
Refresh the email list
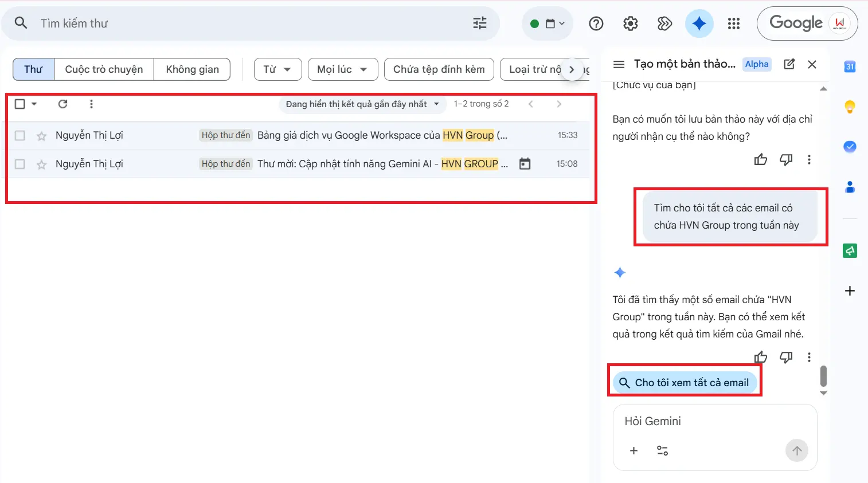pyautogui.click(x=63, y=104)
